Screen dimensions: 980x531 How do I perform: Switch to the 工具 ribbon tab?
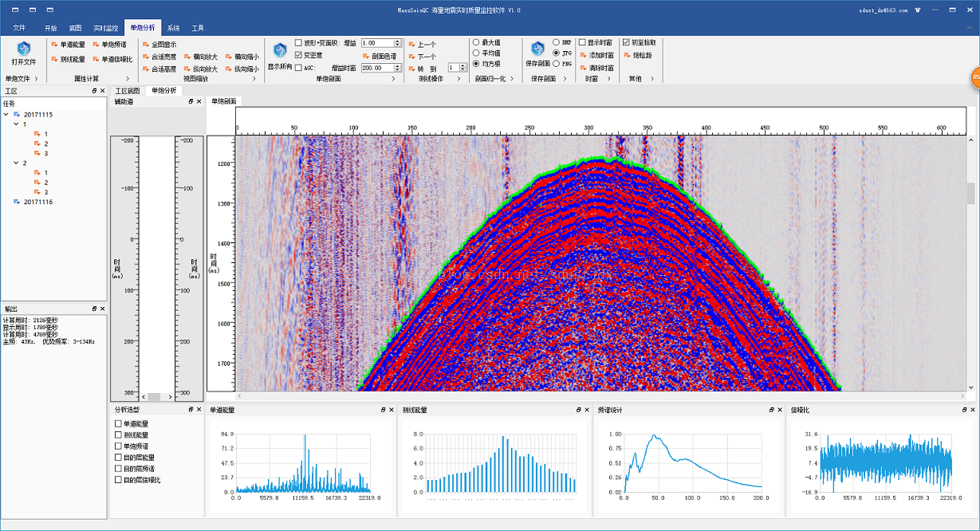click(x=198, y=28)
